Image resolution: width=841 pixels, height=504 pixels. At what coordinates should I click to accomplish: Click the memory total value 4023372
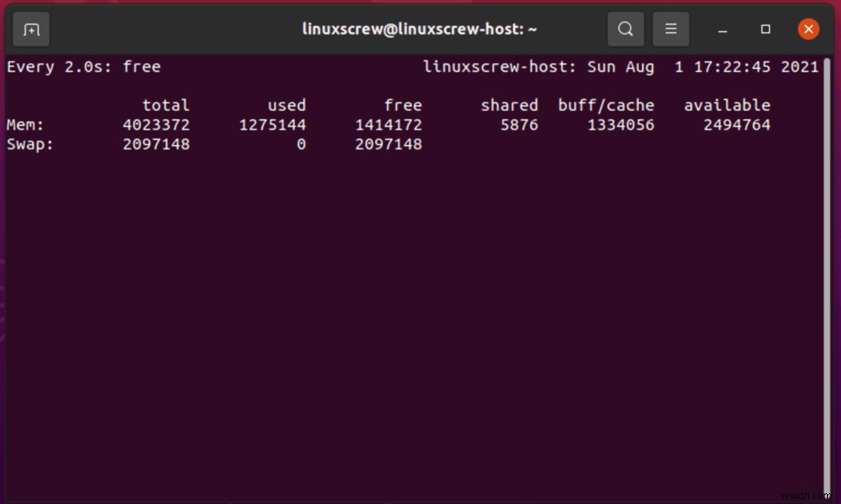(156, 125)
